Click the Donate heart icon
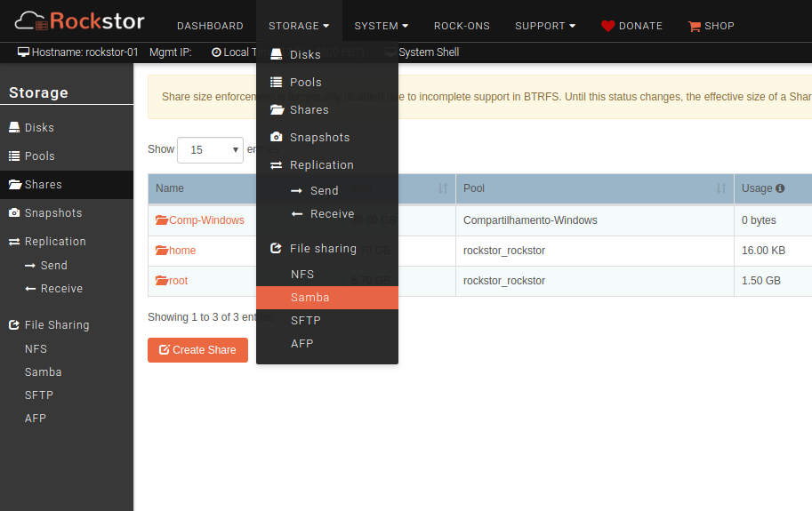Image resolution: width=812 pixels, height=511 pixels. [608, 26]
